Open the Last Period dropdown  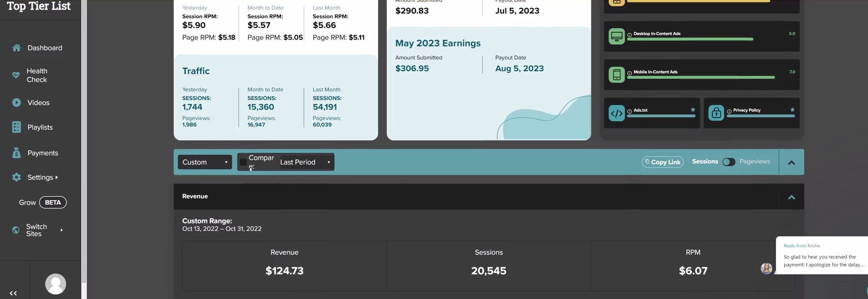(x=306, y=162)
